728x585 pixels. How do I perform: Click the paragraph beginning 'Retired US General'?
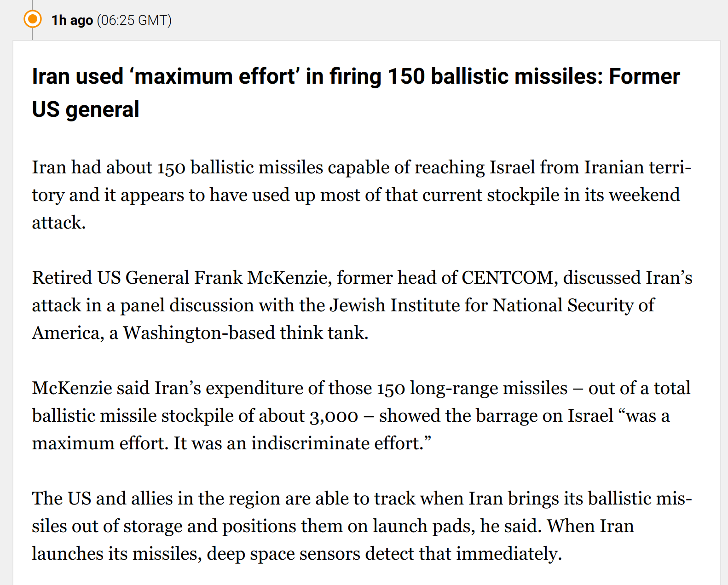coord(362,305)
